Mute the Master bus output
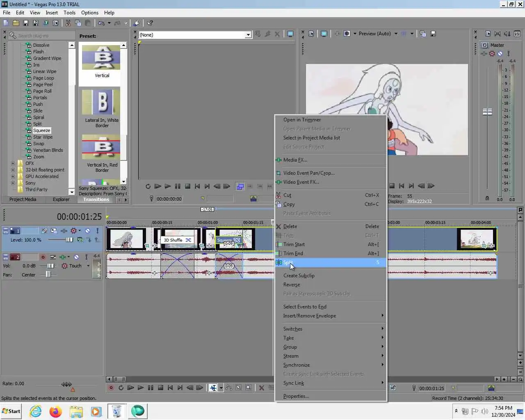525x420 pixels. click(500, 54)
